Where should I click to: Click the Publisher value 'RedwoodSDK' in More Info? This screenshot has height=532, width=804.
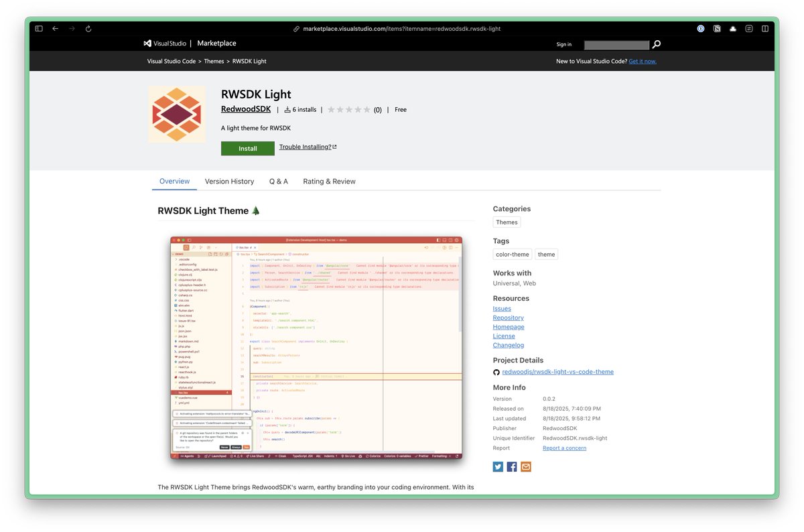click(x=559, y=428)
